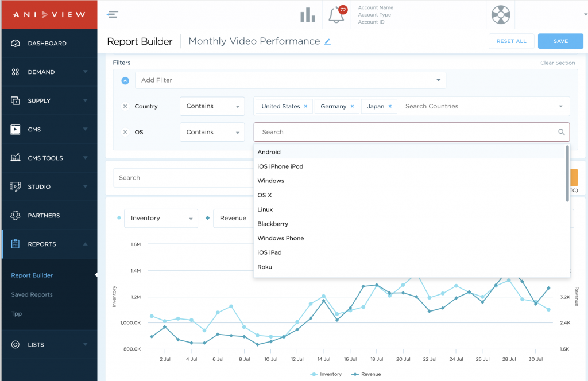Viewport: 588px width, 381px height.
Task: Open the notifications bell showing 72 alerts
Action: [336, 15]
